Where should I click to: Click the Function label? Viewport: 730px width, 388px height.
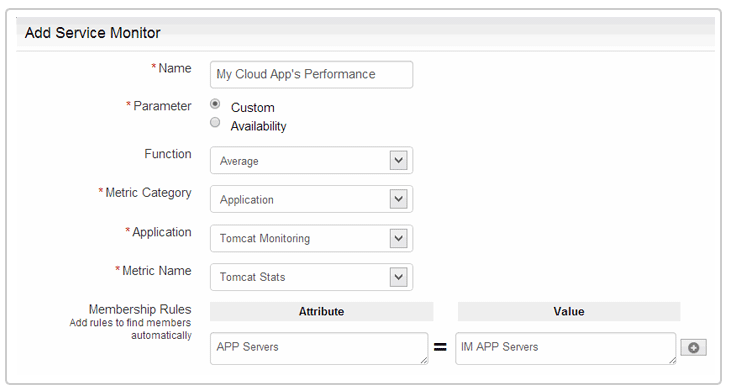(x=168, y=154)
